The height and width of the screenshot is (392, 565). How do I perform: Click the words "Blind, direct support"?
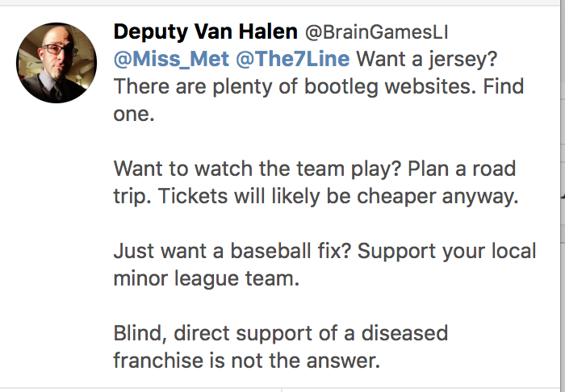click(x=218, y=333)
